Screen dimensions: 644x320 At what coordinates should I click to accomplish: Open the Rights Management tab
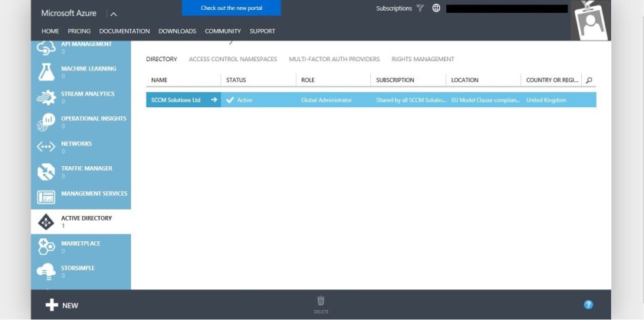click(422, 59)
